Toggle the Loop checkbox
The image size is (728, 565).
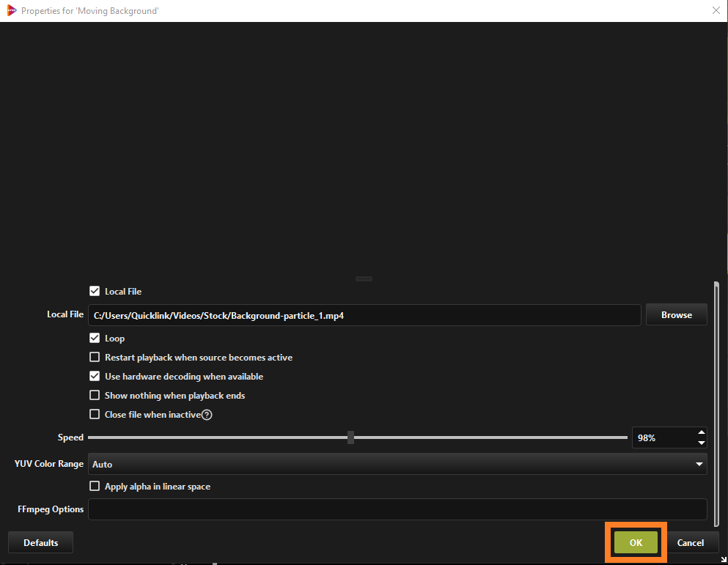click(95, 338)
